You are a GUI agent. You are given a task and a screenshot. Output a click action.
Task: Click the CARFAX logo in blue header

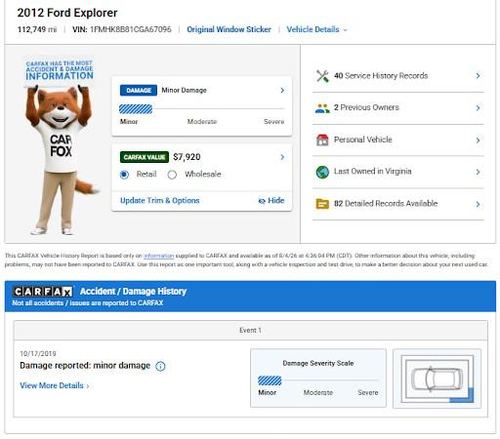pos(43,292)
